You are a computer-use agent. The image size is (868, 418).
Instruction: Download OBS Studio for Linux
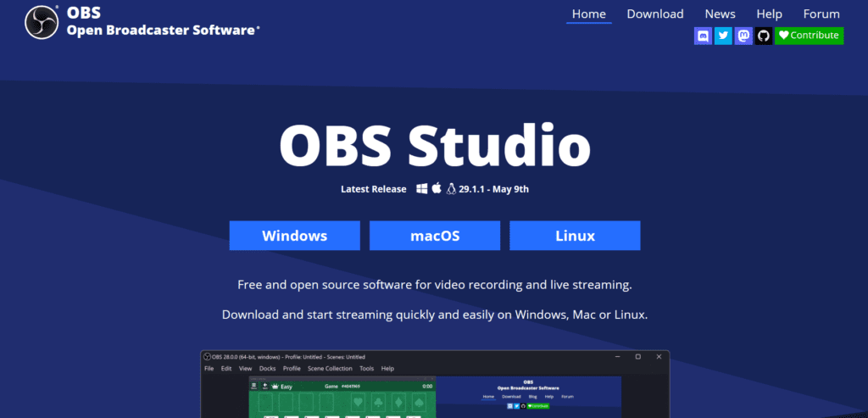click(x=575, y=236)
